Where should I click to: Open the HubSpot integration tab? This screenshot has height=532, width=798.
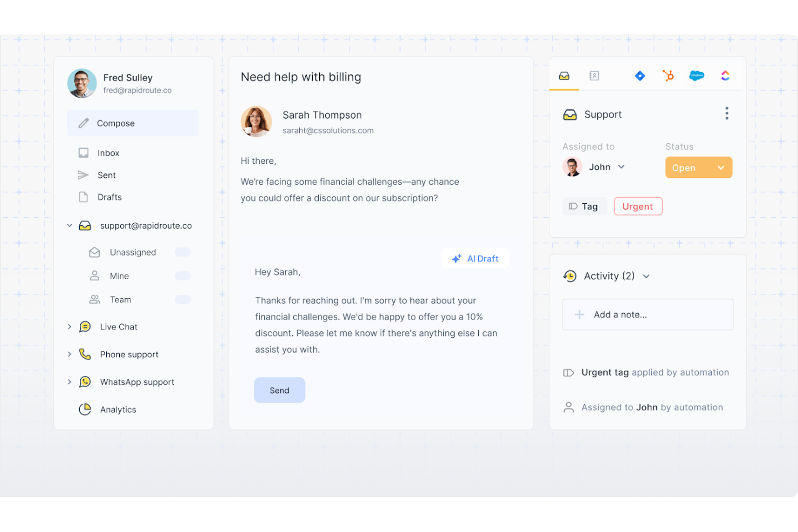668,75
